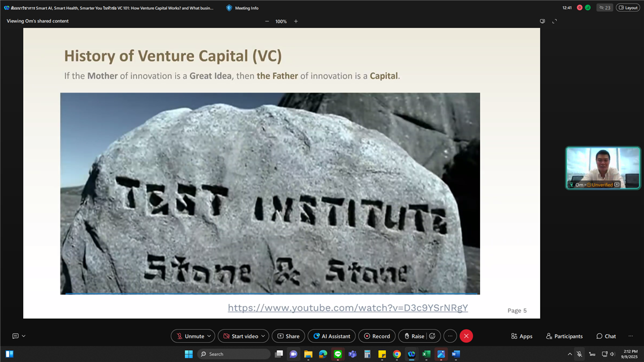Image resolution: width=644 pixels, height=362 pixels.
Task: Open the LINE app from taskbar
Action: [x=338, y=354]
